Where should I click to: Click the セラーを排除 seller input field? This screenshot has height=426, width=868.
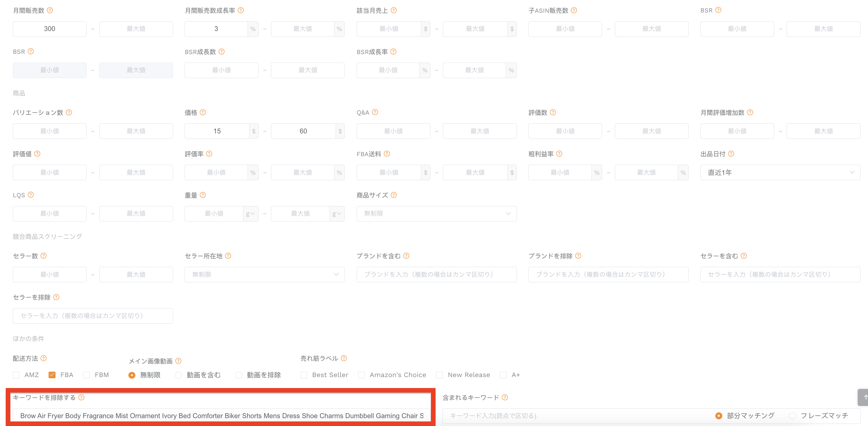tap(93, 316)
